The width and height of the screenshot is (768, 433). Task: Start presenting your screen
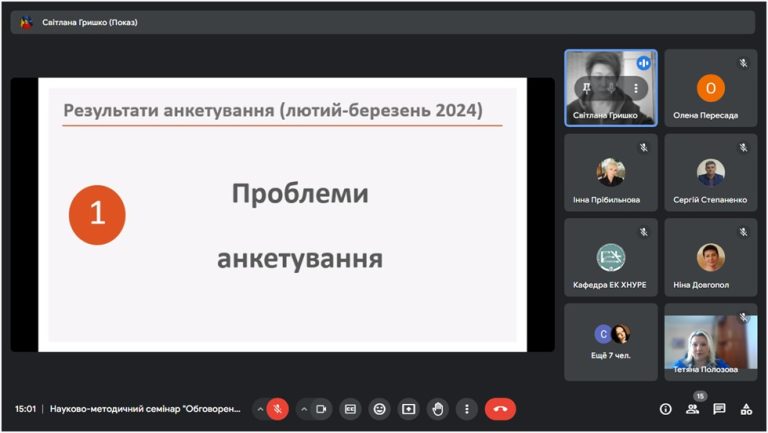408,409
